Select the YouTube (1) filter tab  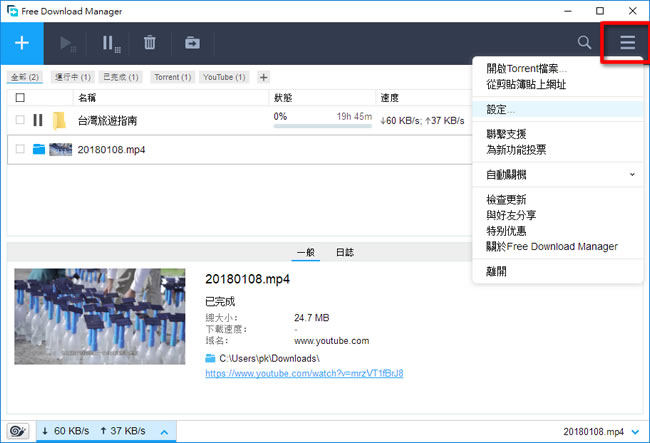click(224, 77)
